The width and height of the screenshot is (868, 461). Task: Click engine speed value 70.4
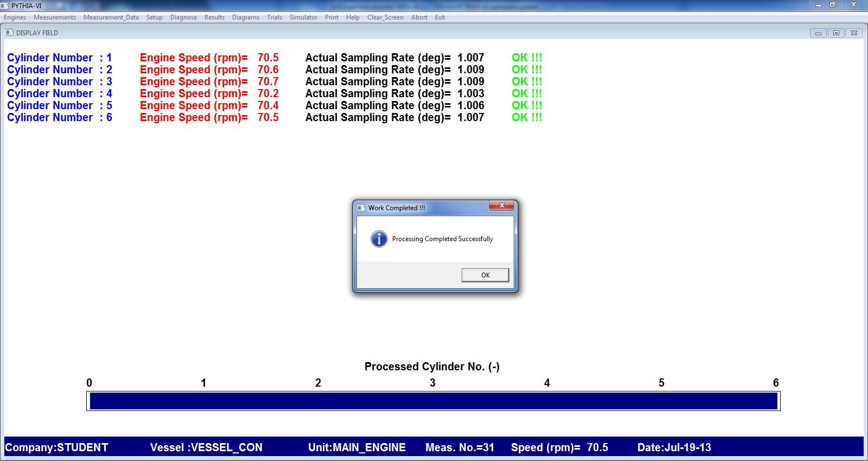(x=268, y=105)
